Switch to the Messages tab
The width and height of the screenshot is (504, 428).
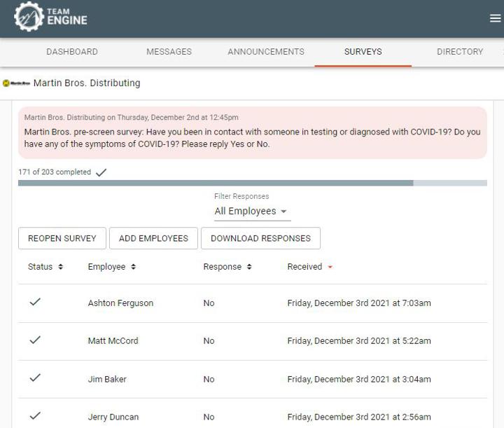[x=169, y=52]
